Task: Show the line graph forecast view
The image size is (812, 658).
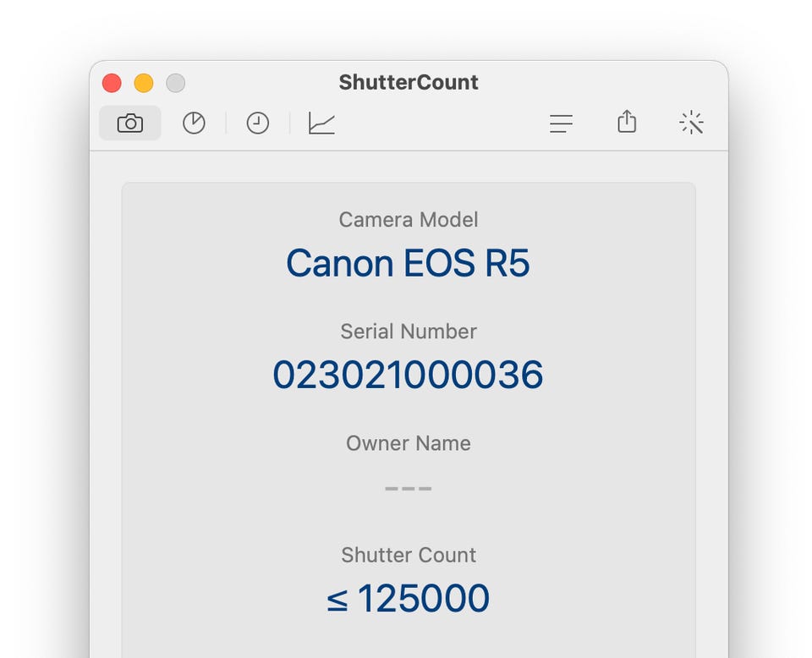Action: coord(321,123)
